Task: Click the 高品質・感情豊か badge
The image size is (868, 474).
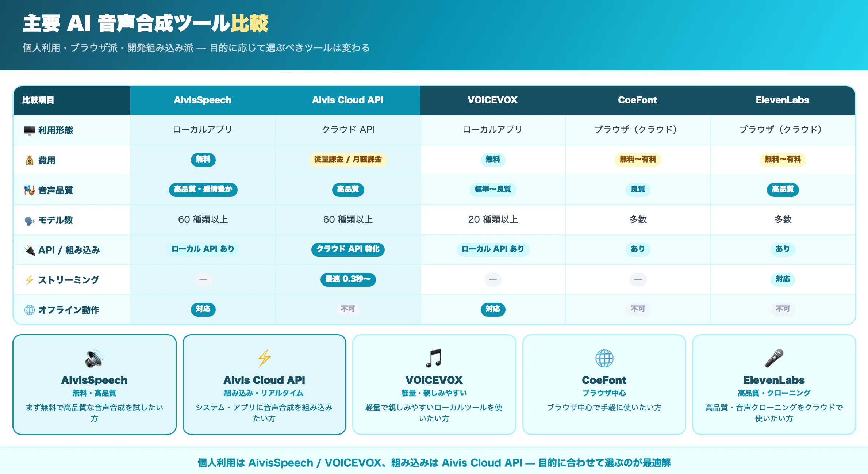Action: coord(203,190)
